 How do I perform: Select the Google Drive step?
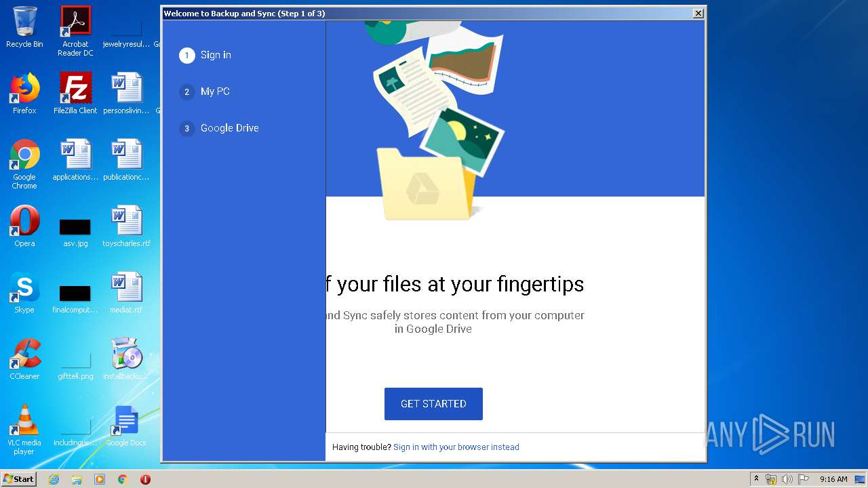pyautogui.click(x=219, y=128)
